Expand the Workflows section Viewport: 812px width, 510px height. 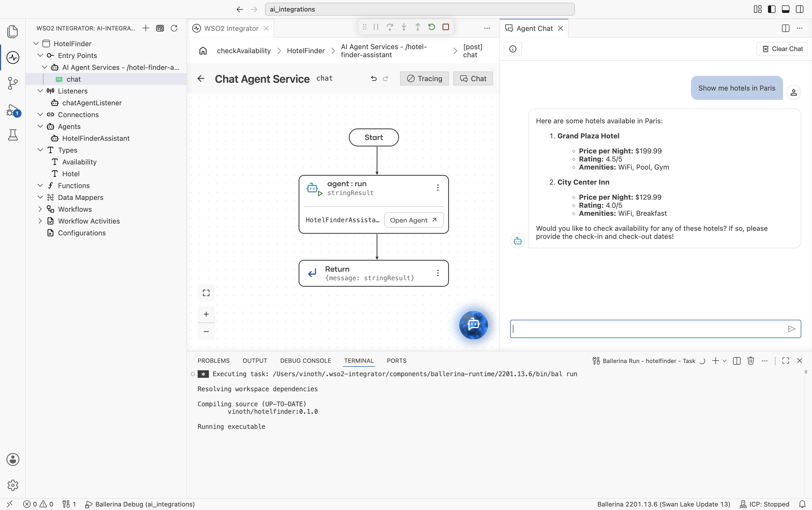click(40, 209)
